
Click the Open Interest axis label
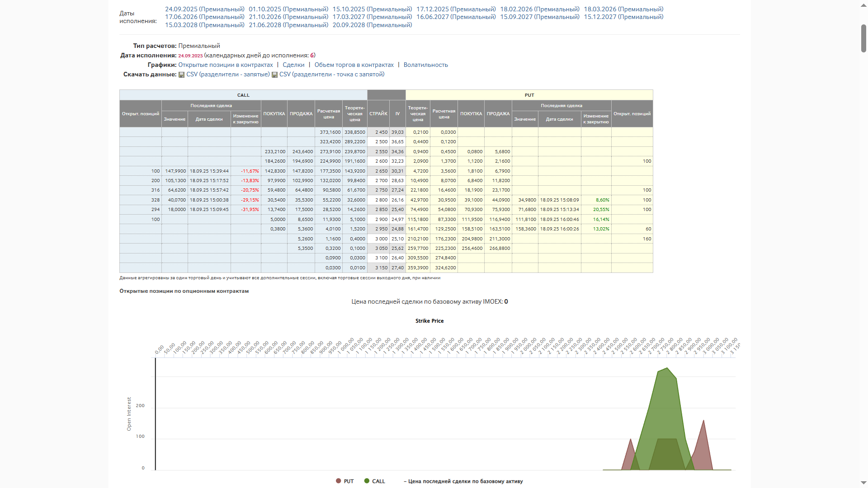[129, 414]
